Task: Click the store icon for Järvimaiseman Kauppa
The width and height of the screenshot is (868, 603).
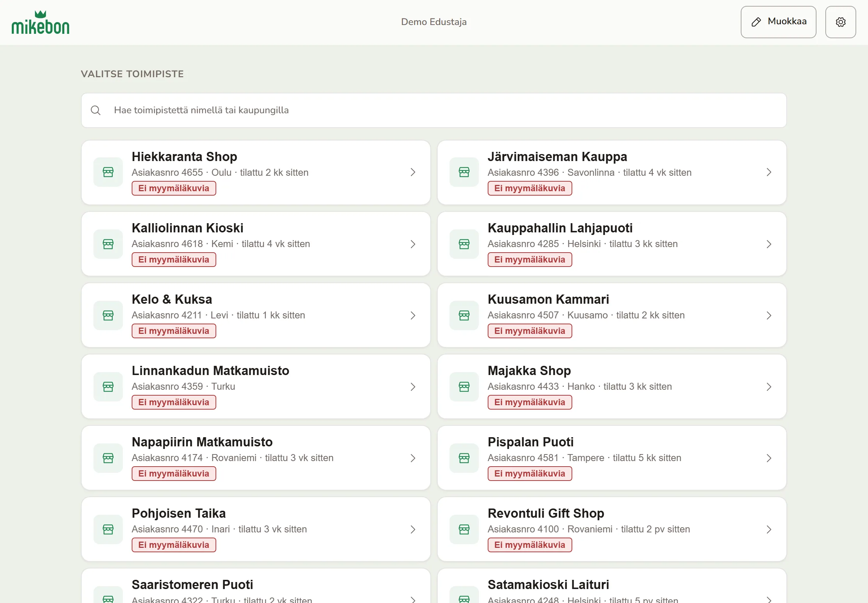Action: coord(464,172)
